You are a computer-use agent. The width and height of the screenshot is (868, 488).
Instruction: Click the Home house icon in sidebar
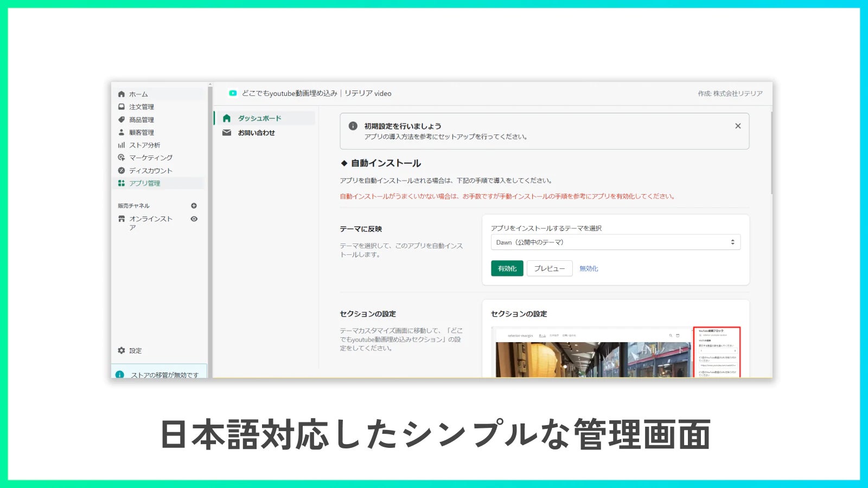coord(122,94)
